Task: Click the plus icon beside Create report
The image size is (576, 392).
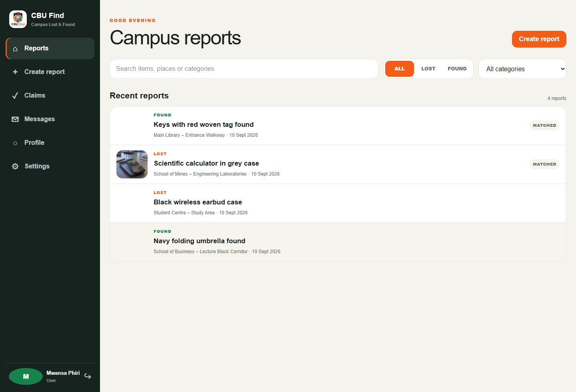Action: 15,72
